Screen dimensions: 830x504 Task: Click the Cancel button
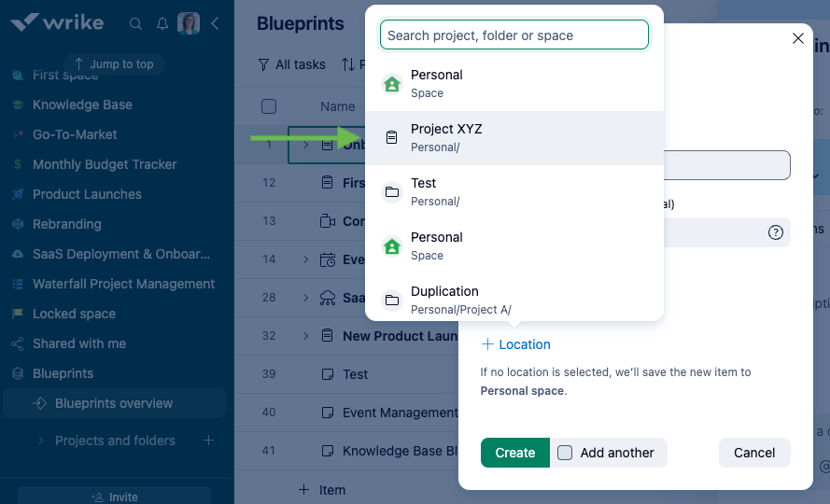pyautogui.click(x=754, y=453)
